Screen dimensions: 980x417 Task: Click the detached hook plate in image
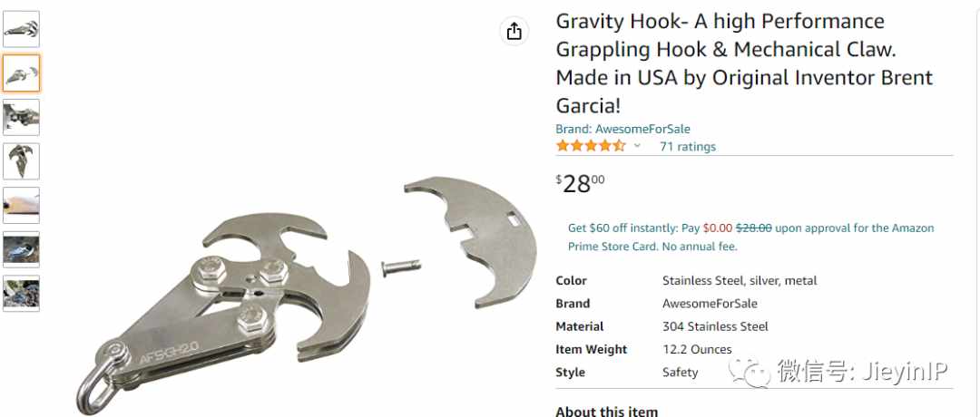coord(469,241)
